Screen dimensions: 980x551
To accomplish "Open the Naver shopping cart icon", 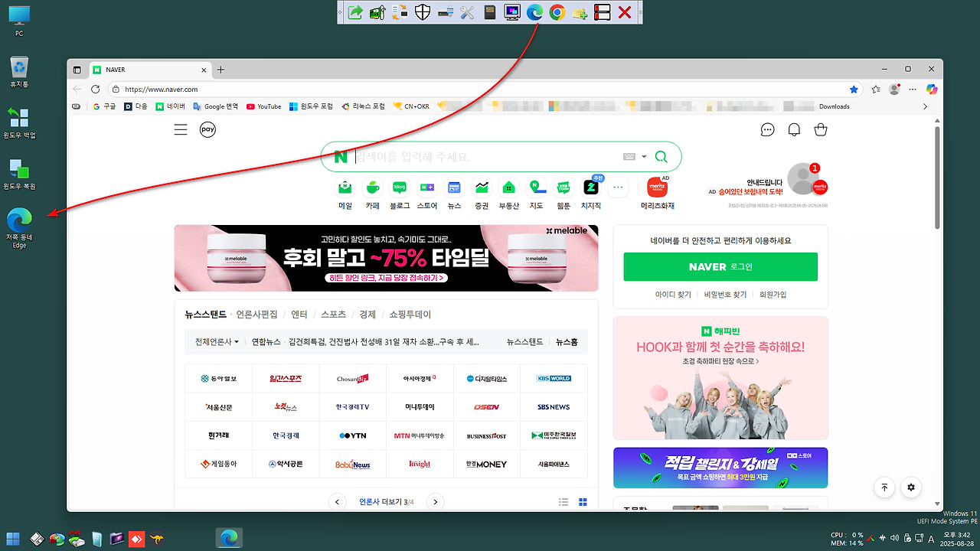I will click(x=821, y=129).
